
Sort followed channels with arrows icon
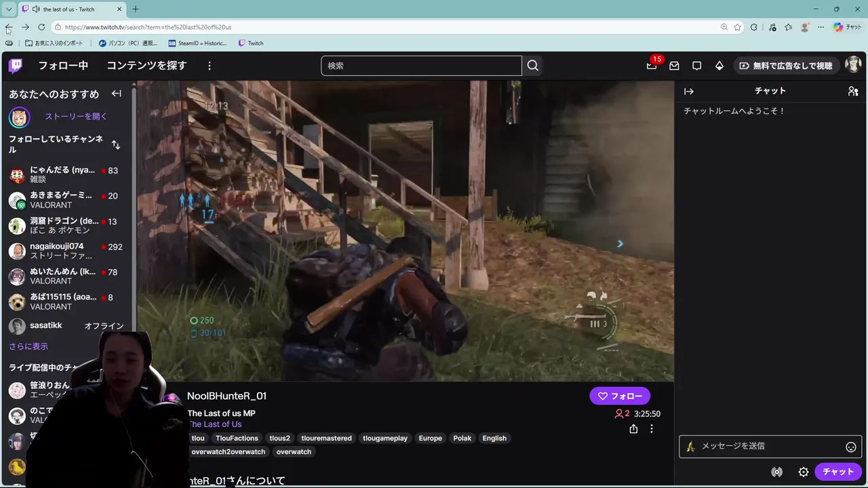click(116, 144)
